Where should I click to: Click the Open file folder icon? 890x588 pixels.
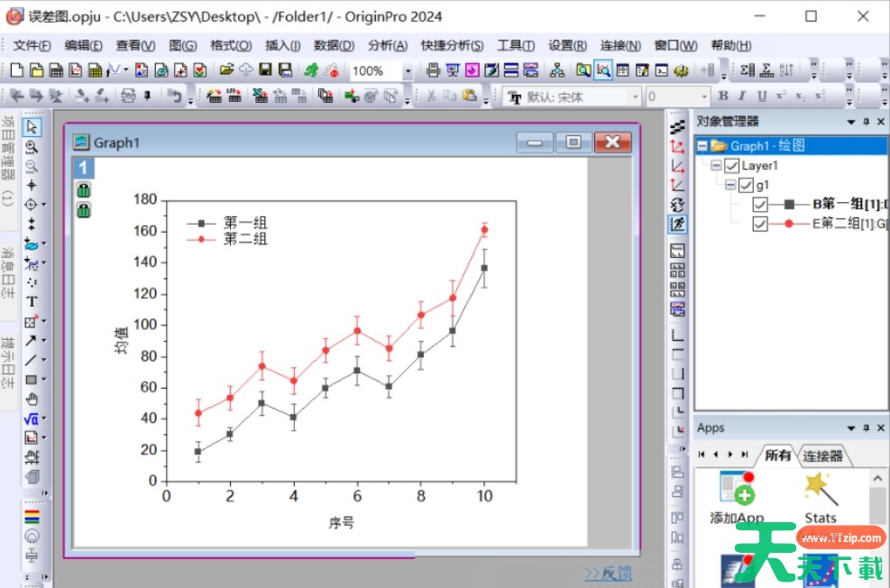pyautogui.click(x=226, y=70)
